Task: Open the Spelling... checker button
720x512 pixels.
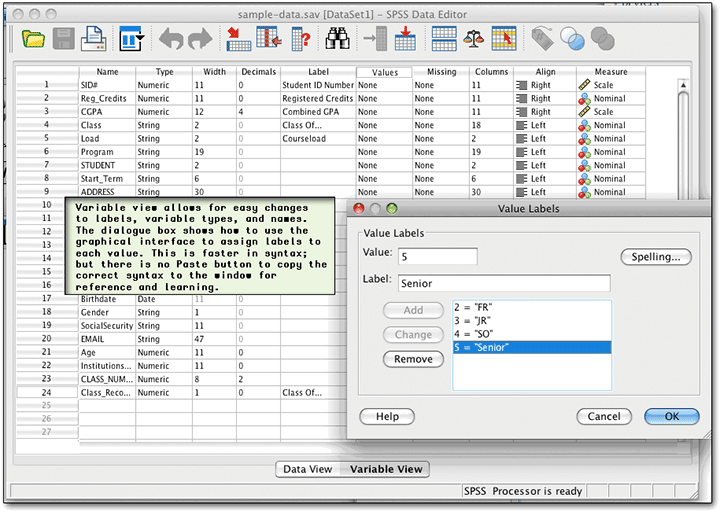Action: (x=656, y=257)
